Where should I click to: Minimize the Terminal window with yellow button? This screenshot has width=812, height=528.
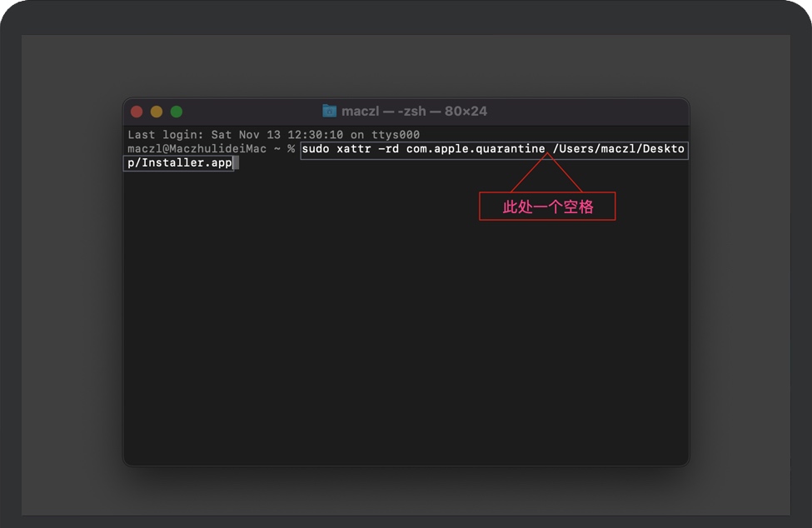(x=157, y=112)
